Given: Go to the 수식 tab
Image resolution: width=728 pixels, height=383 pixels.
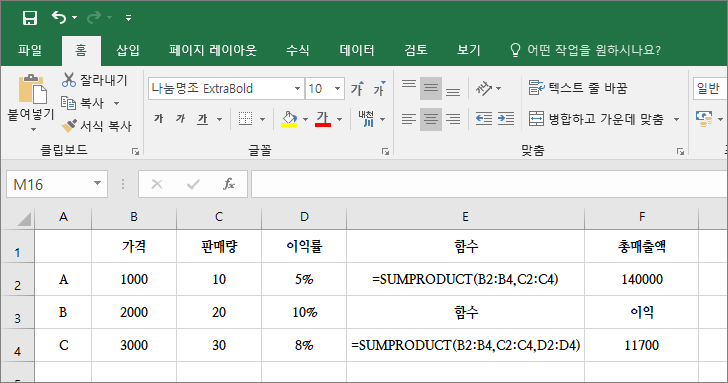Looking at the screenshot, I should click(297, 50).
